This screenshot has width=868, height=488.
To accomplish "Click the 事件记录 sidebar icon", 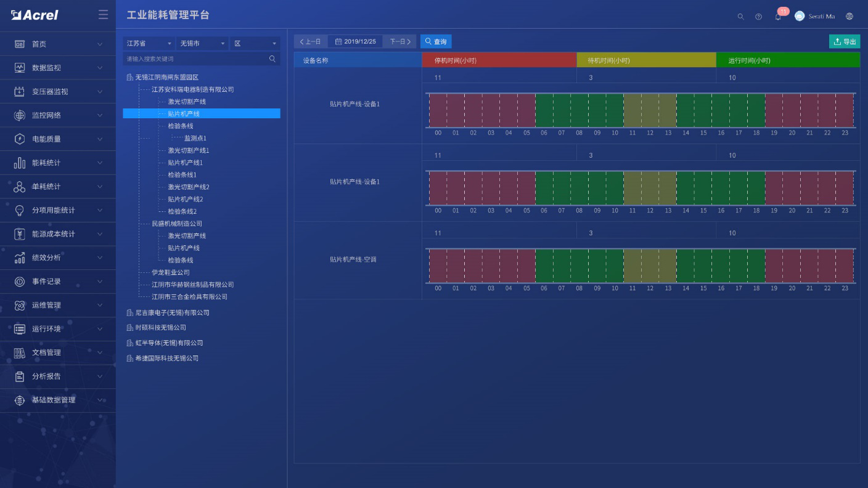I will tap(20, 282).
